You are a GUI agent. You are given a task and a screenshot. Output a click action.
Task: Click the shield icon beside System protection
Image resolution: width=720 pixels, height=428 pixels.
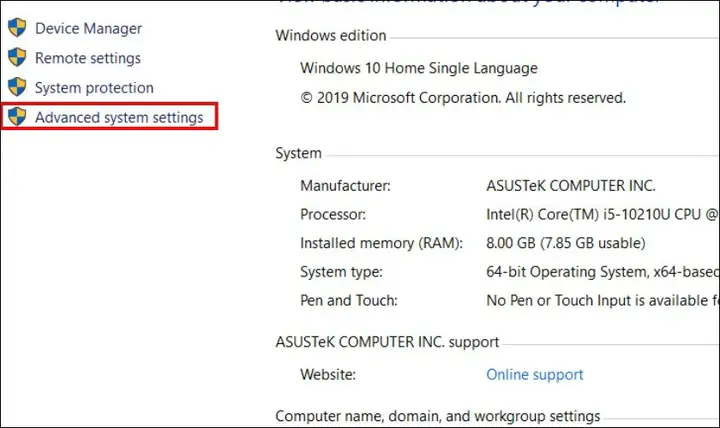point(17,87)
